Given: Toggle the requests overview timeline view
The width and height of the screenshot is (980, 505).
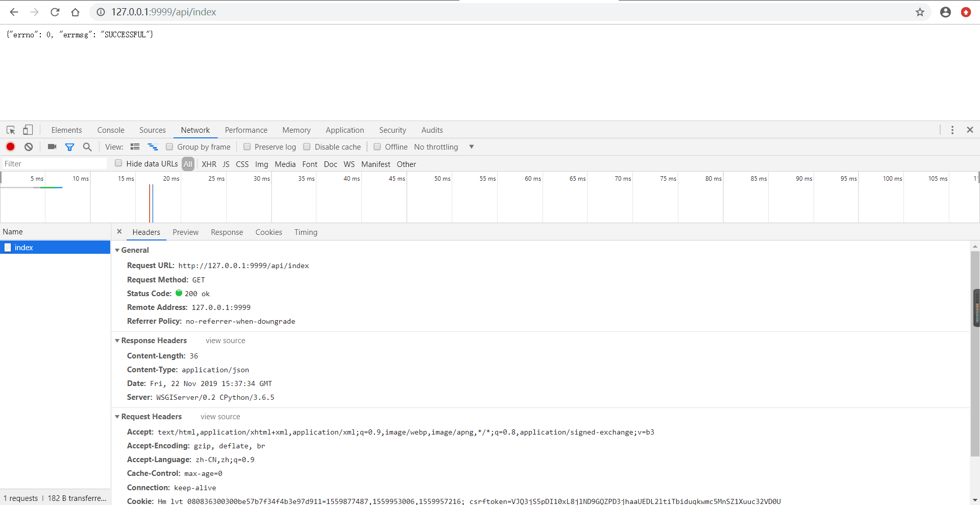Looking at the screenshot, I should point(152,147).
